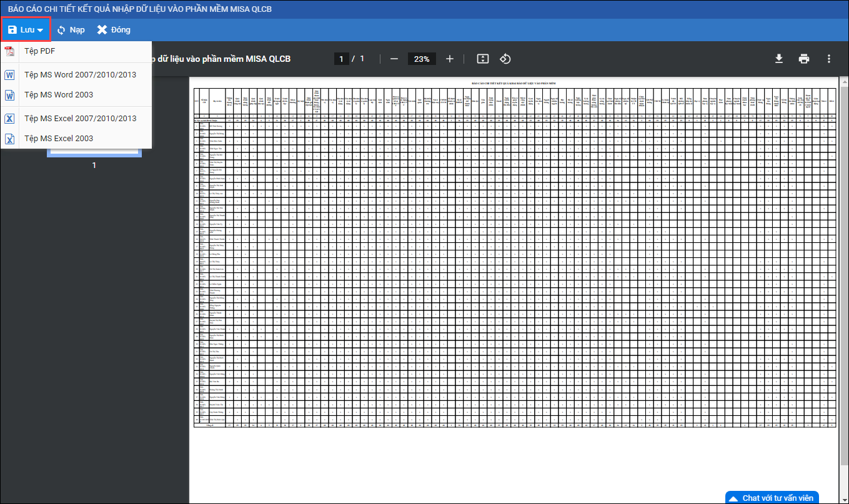Viewport: 849px width, 504px height.
Task: Download the PDF report
Action: (x=779, y=59)
